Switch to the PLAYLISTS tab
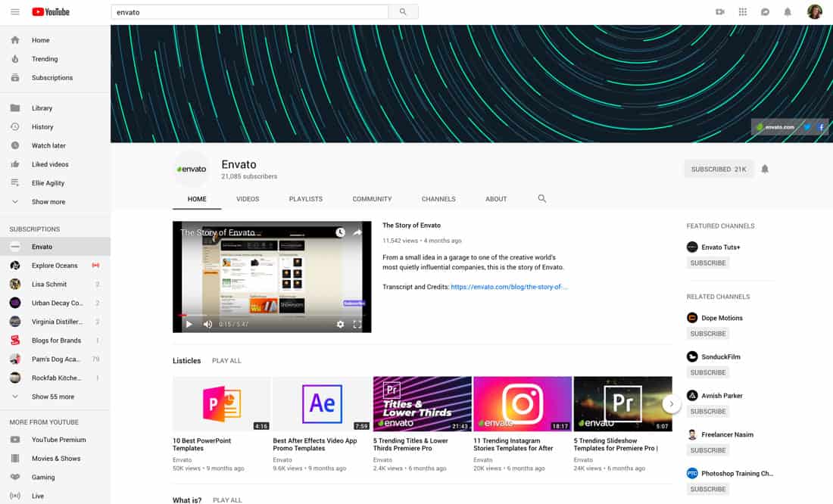Image resolution: width=833 pixels, height=504 pixels. pos(305,199)
